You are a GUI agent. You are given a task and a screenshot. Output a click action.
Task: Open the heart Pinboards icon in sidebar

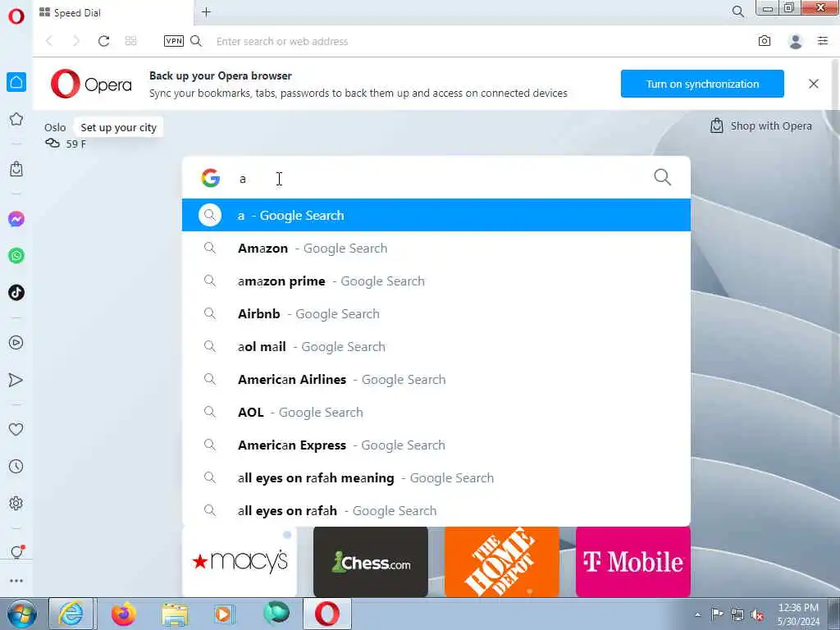tap(16, 429)
